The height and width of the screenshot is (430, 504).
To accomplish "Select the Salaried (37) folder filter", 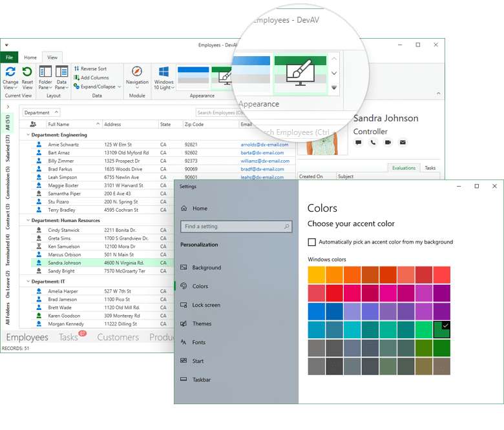I will 8,148.
